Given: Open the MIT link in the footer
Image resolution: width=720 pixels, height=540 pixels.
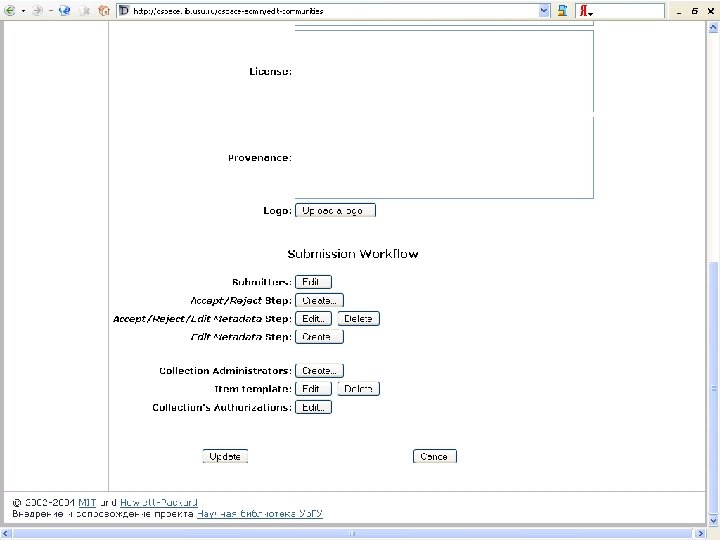Looking at the screenshot, I should pyautogui.click(x=87, y=503).
